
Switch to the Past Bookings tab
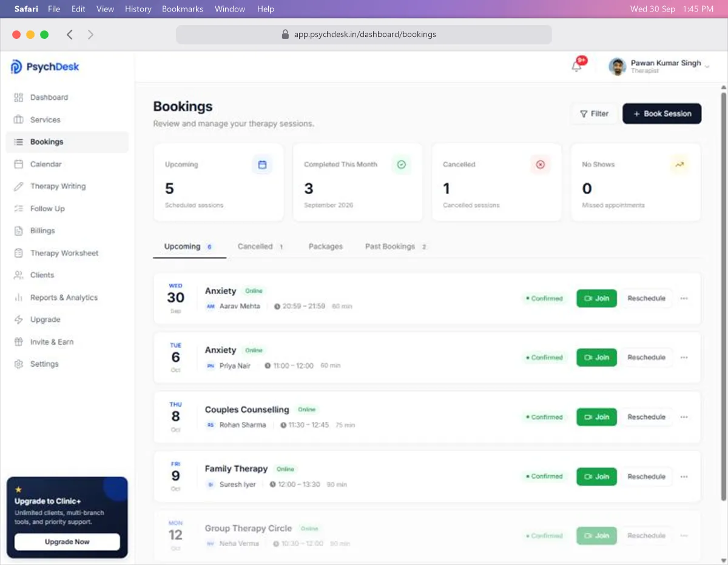click(x=396, y=247)
